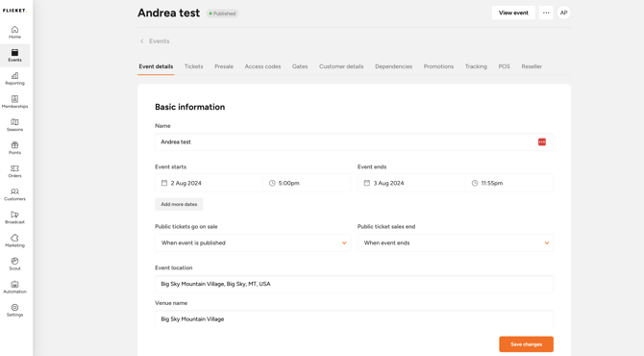
Task: Expand Public tickets go on sale dropdown
Action: coord(253,243)
